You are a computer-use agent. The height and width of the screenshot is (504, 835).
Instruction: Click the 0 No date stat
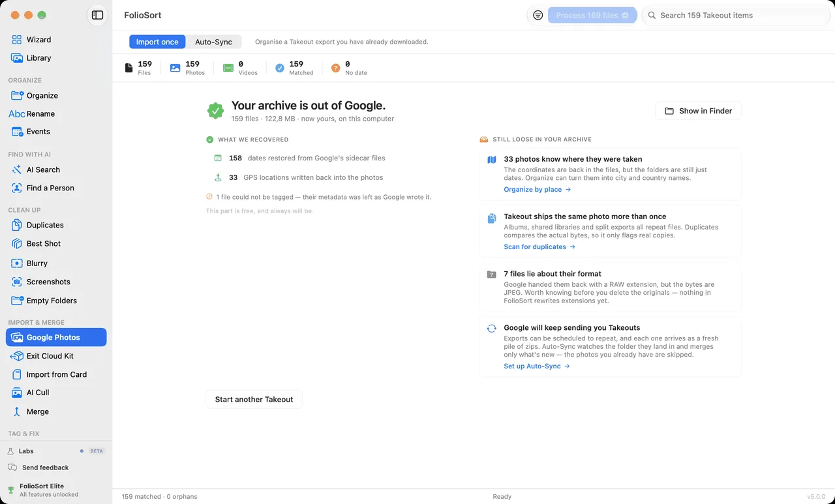click(349, 68)
